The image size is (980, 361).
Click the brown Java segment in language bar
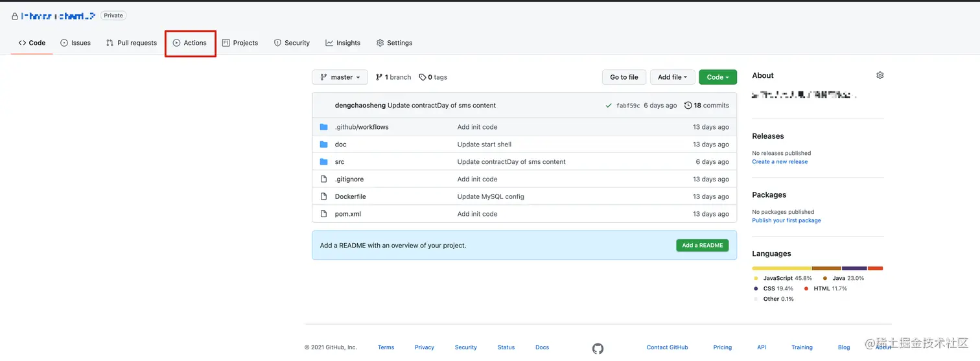click(x=826, y=268)
